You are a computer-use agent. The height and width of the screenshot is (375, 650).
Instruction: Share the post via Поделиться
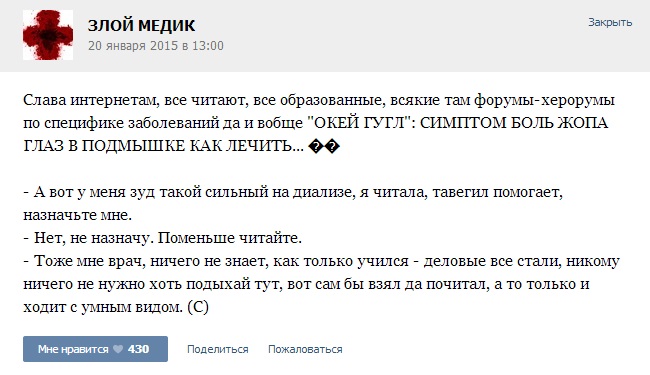click(218, 349)
